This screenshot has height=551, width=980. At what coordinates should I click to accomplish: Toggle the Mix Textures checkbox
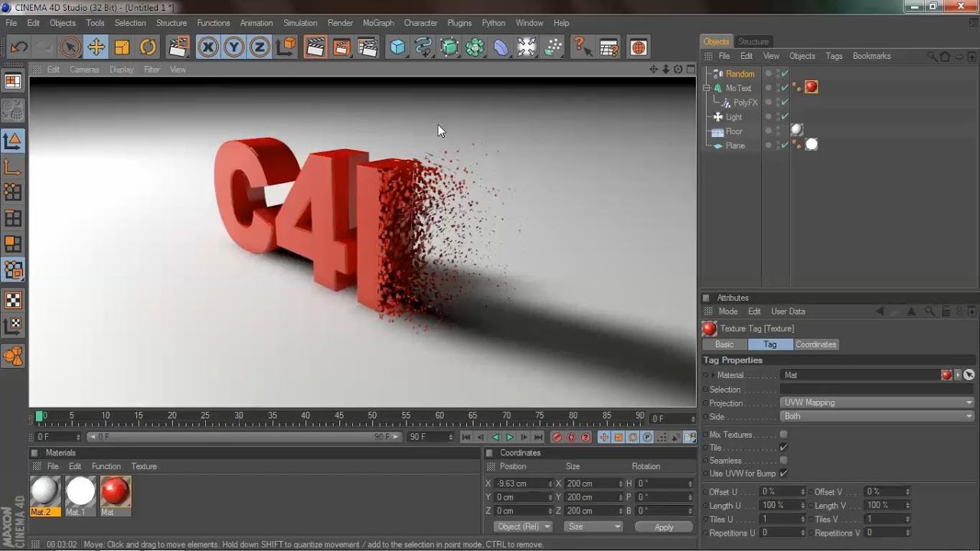point(783,435)
